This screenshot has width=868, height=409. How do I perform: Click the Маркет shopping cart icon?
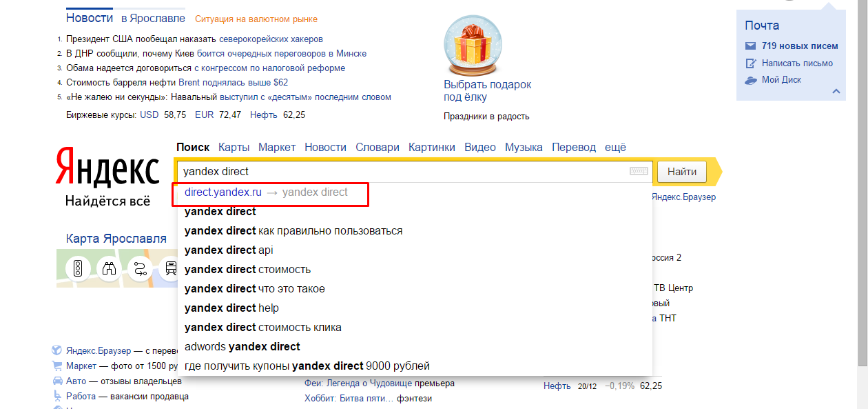[58, 366]
